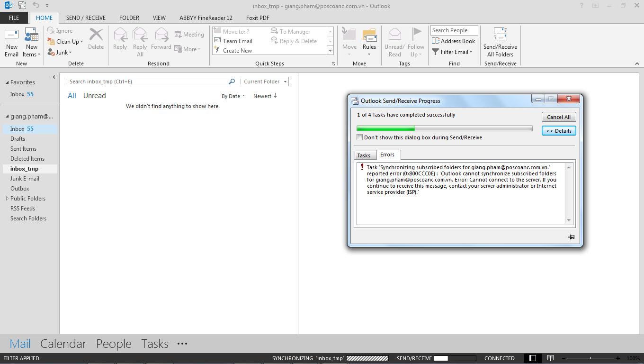Customize Quick Access Toolbar dropdown
This screenshot has width=644, height=364.
click(47, 6)
